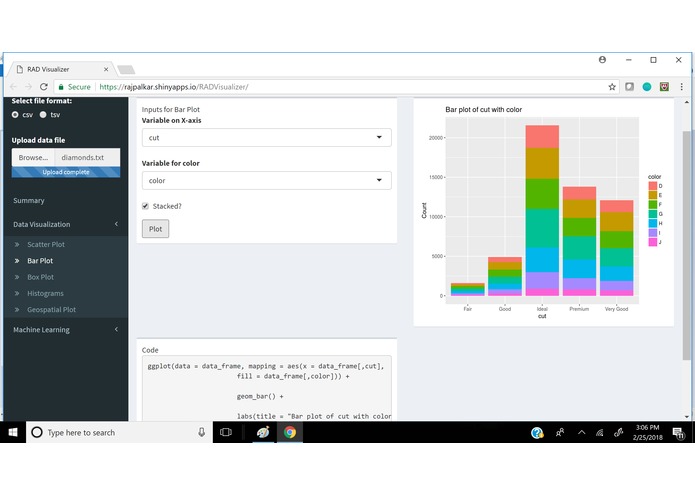Close the RAD Visualizer tab
The height and width of the screenshot is (494, 695).
(106, 70)
